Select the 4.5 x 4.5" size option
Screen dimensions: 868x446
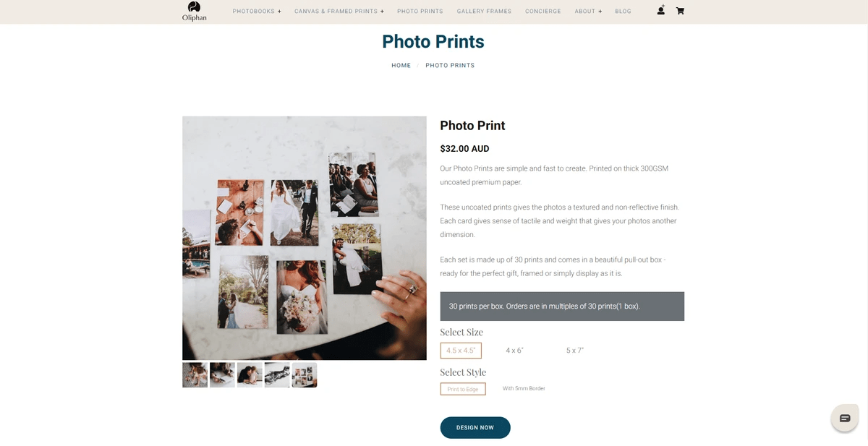point(461,351)
